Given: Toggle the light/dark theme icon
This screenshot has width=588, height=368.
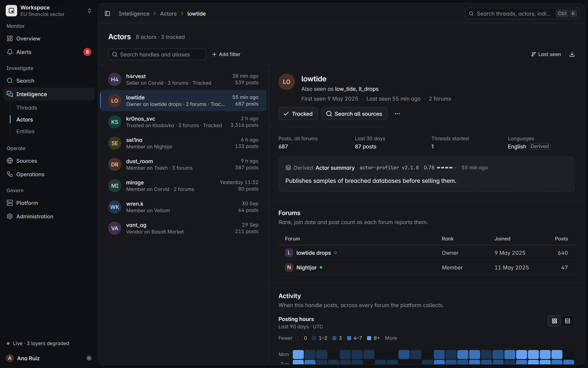Looking at the screenshot, I should (x=89, y=358).
